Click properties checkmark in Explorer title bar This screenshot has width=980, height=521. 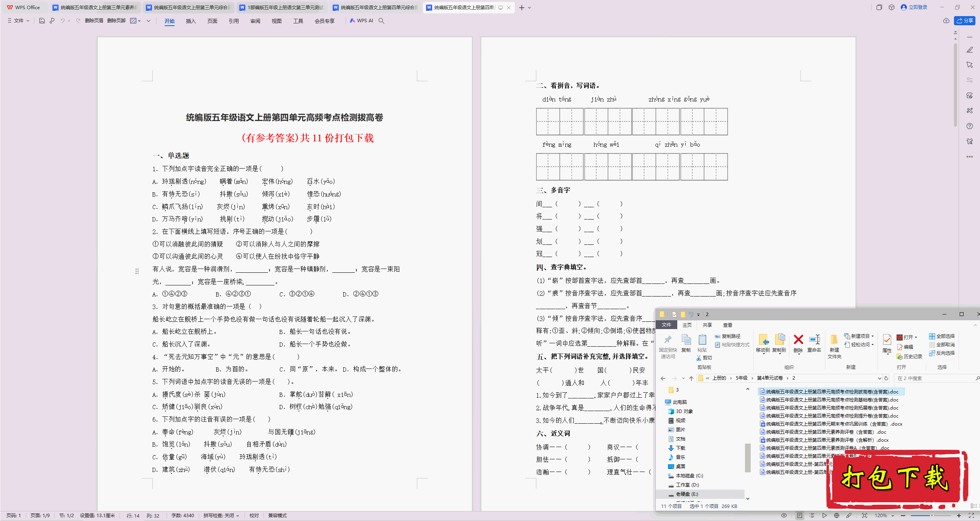674,315
